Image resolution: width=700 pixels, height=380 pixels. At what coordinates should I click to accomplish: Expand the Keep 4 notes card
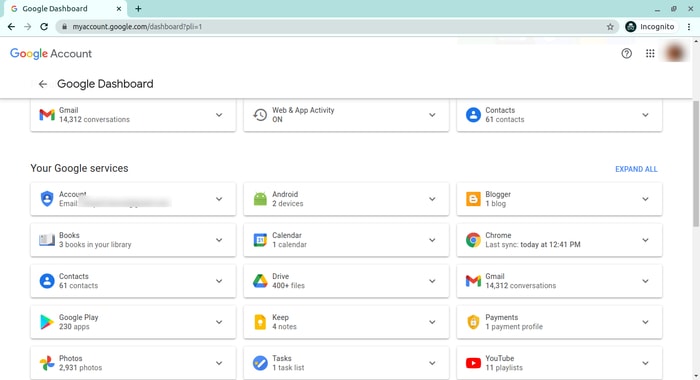[x=432, y=322]
